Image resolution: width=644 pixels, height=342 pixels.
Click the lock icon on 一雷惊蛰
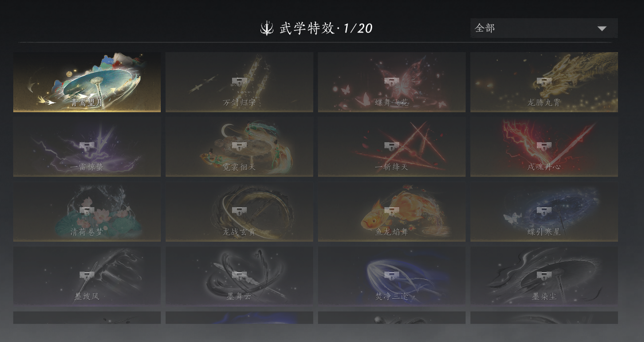[87, 146]
